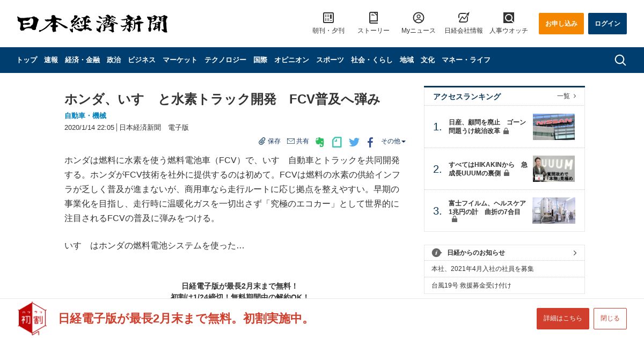The width and height of the screenshot is (644, 338).
Task: Open the 地域 section
Action: click(x=407, y=60)
